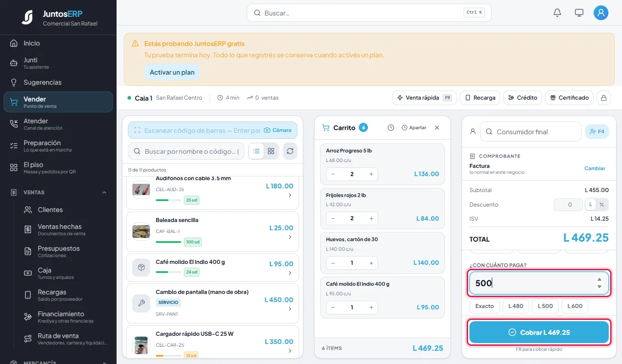Click the global Buscar search box
The height and width of the screenshot is (364, 622).
[x=369, y=13]
